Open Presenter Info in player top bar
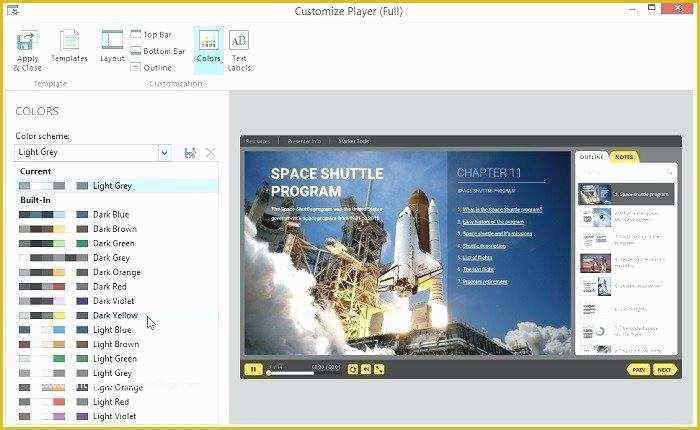This screenshot has height=430, width=700. click(304, 141)
